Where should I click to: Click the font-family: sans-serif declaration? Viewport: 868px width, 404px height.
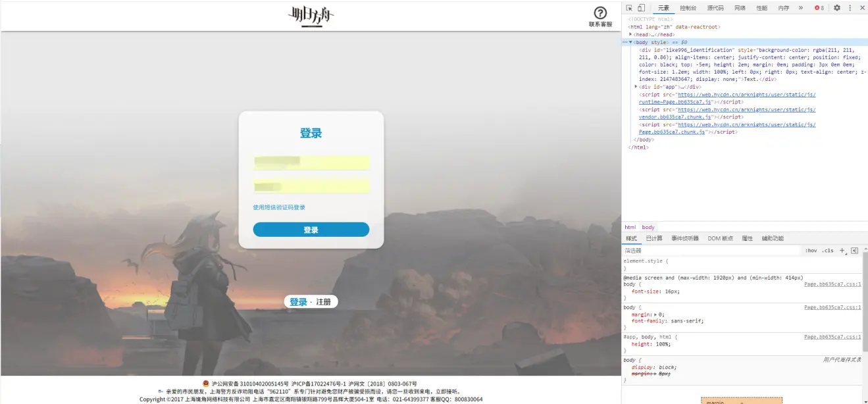point(667,321)
